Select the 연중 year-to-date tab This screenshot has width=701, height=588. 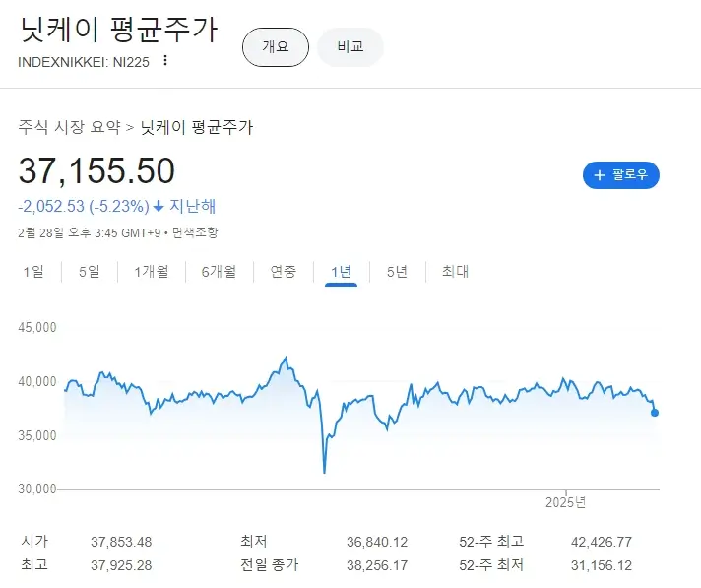284,272
